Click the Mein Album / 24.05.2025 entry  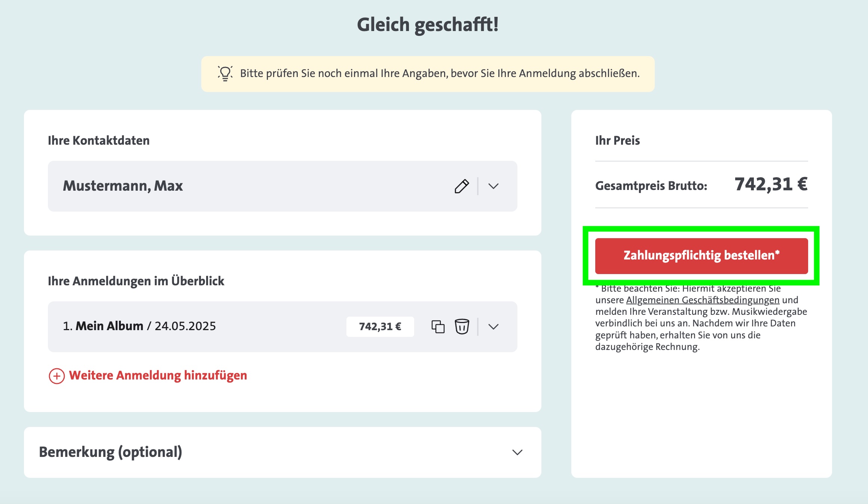(x=139, y=326)
